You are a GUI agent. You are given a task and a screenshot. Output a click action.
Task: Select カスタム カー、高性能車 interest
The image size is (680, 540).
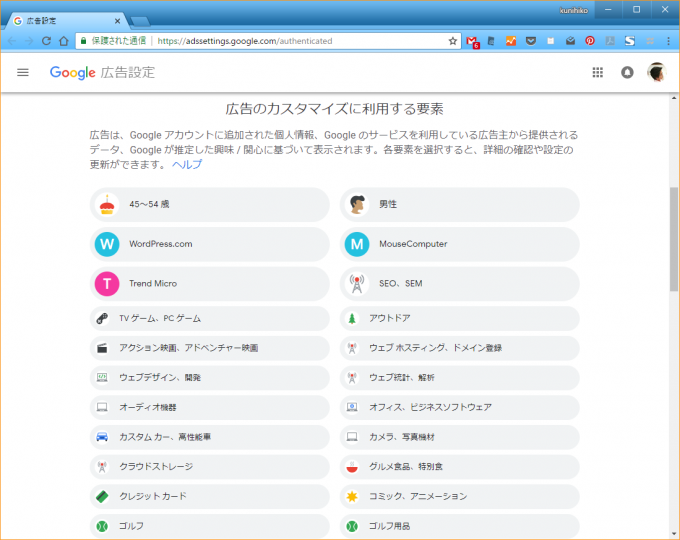tap(209, 437)
